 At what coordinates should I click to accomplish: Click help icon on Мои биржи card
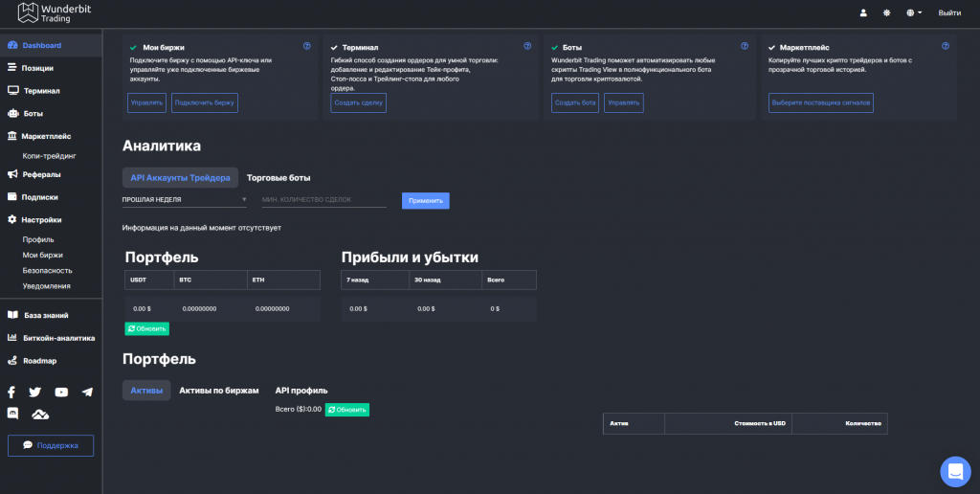tap(306, 46)
